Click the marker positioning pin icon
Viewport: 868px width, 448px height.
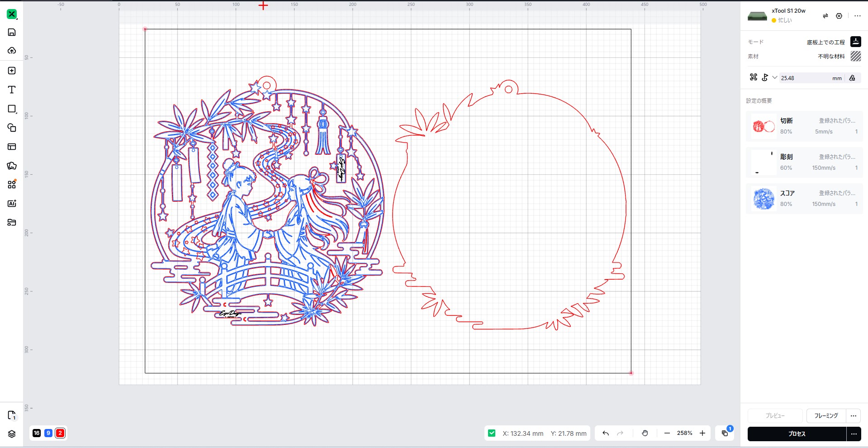[765, 77]
